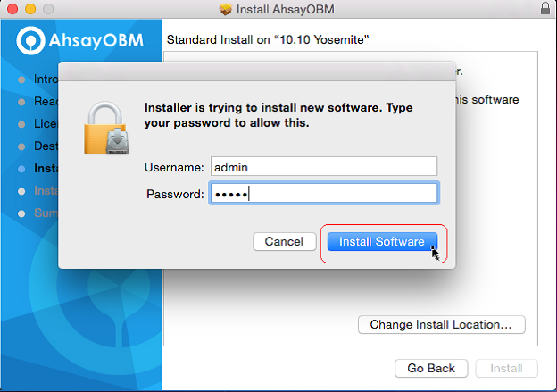Cancel the password prompt

coord(284,242)
